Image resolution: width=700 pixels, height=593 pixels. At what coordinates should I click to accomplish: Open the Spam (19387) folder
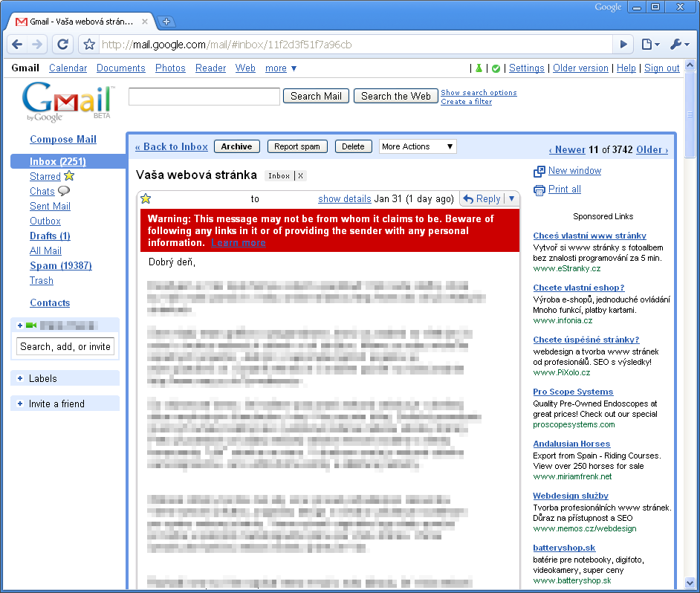pyautogui.click(x=60, y=265)
